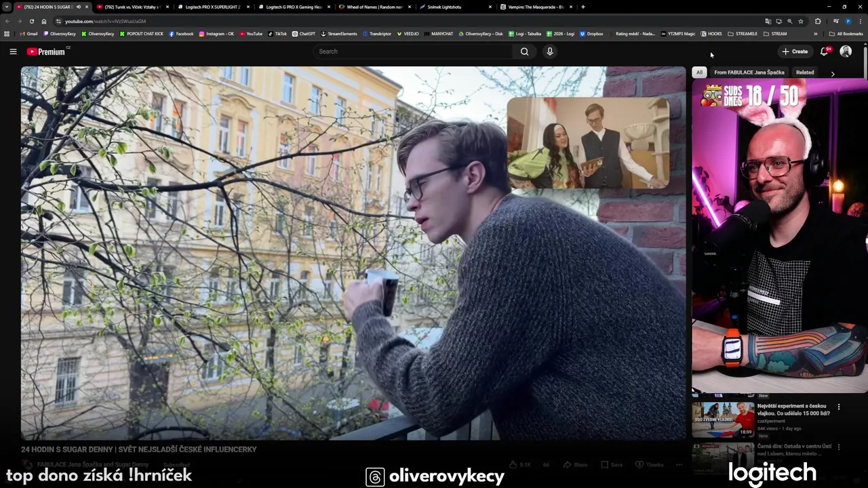Open the YT2MP3 Magic bookmark
868x488 pixels.
click(x=678, y=34)
